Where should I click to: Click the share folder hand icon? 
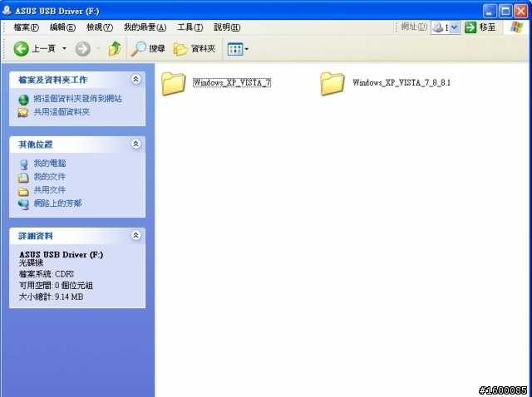pyautogui.click(x=23, y=113)
